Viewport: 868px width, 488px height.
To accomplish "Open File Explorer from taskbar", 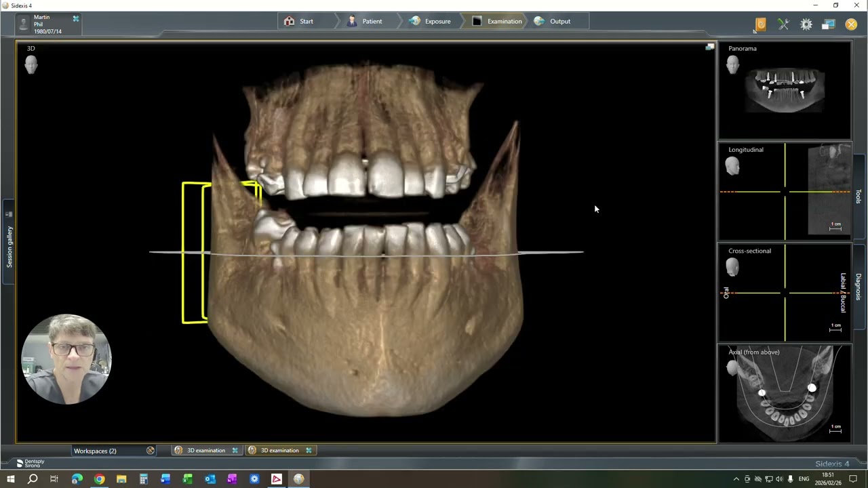I will pos(121,479).
